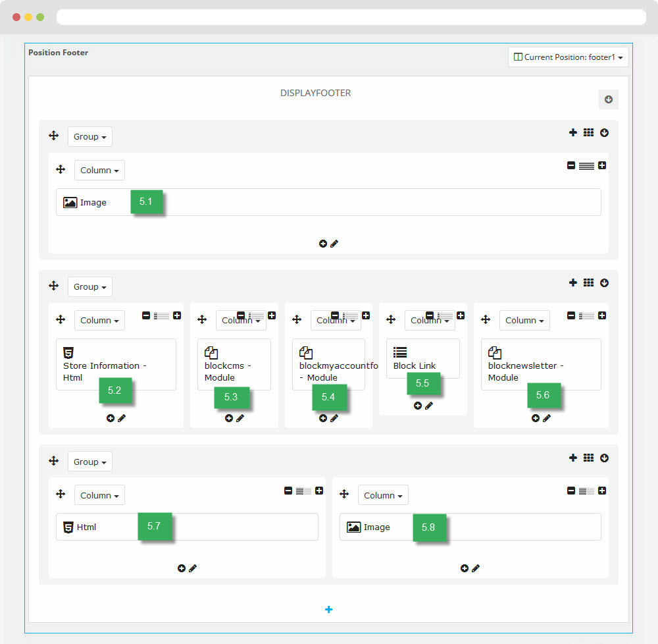Screen dimensions: 658x644
Task: Add widget under blockmyaccountfooter column
Action: 322,418
